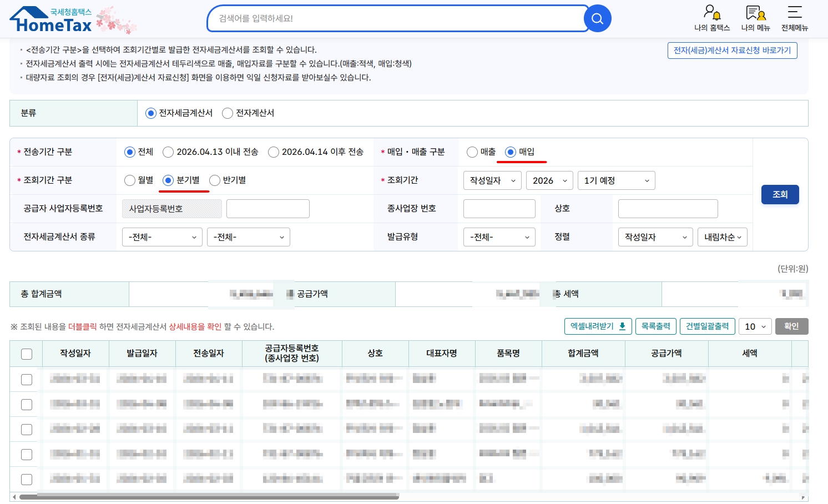
Task: Open the 작성일자 inquiry period dropdown
Action: tap(492, 180)
